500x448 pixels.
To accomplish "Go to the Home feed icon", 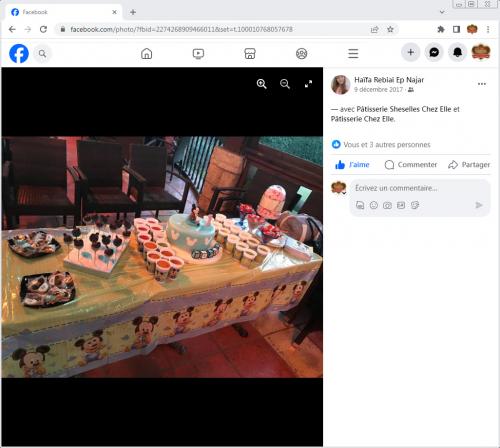I will 147,53.
